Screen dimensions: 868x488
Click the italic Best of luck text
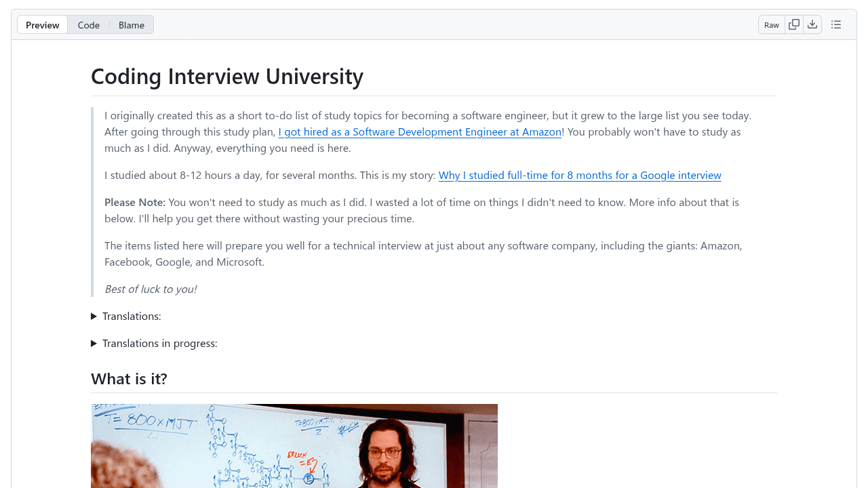point(151,289)
